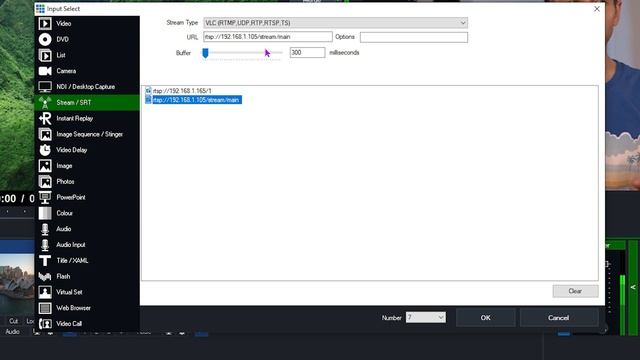Screen dimensions: 640x360
Task: Open Instant Replay icon
Action: (x=45, y=118)
